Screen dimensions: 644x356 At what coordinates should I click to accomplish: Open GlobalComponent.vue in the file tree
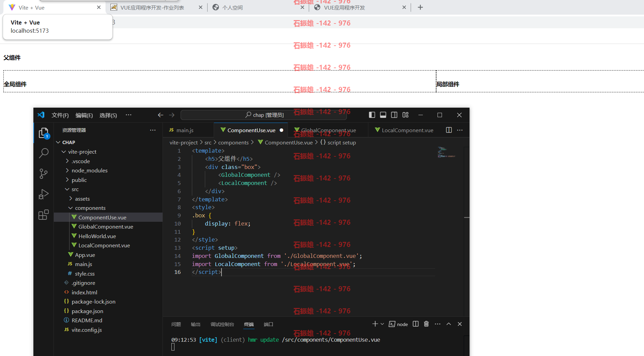click(108, 227)
